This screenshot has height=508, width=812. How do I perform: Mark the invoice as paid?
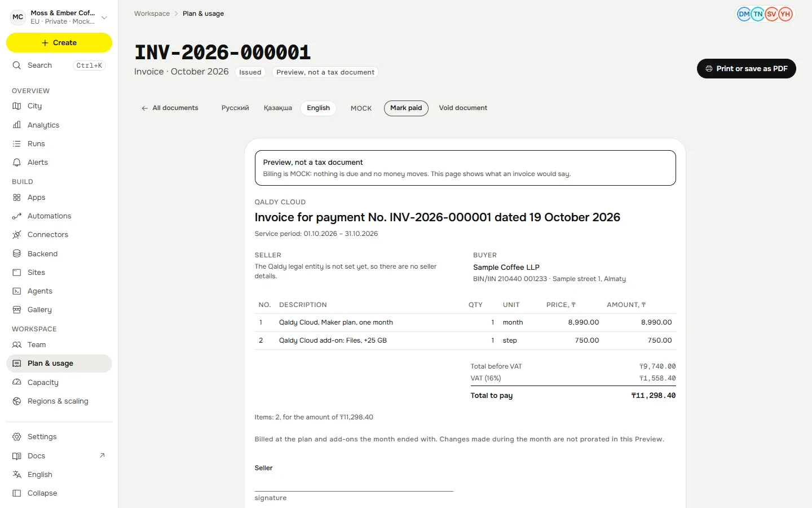[406, 108]
